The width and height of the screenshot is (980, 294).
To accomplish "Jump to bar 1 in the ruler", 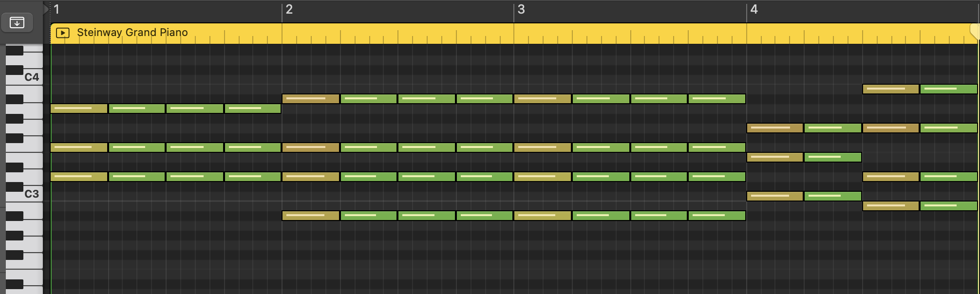I will [x=57, y=9].
